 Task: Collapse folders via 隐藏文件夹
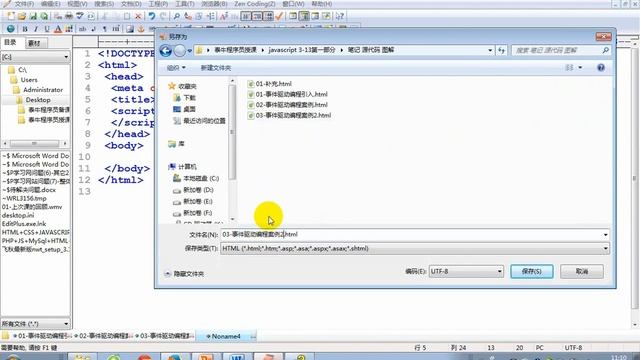coord(184,274)
